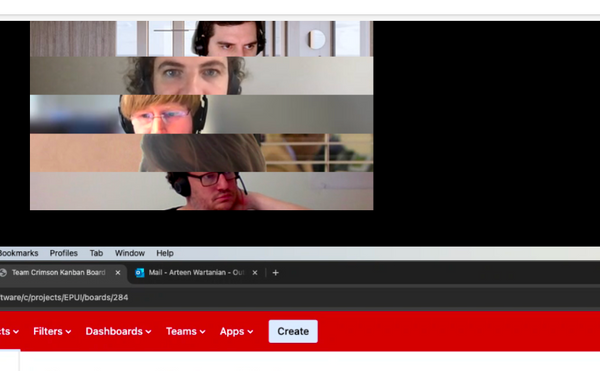600x371 pixels.
Task: Select bottom video strip of man with dark glasses
Action: (x=202, y=191)
